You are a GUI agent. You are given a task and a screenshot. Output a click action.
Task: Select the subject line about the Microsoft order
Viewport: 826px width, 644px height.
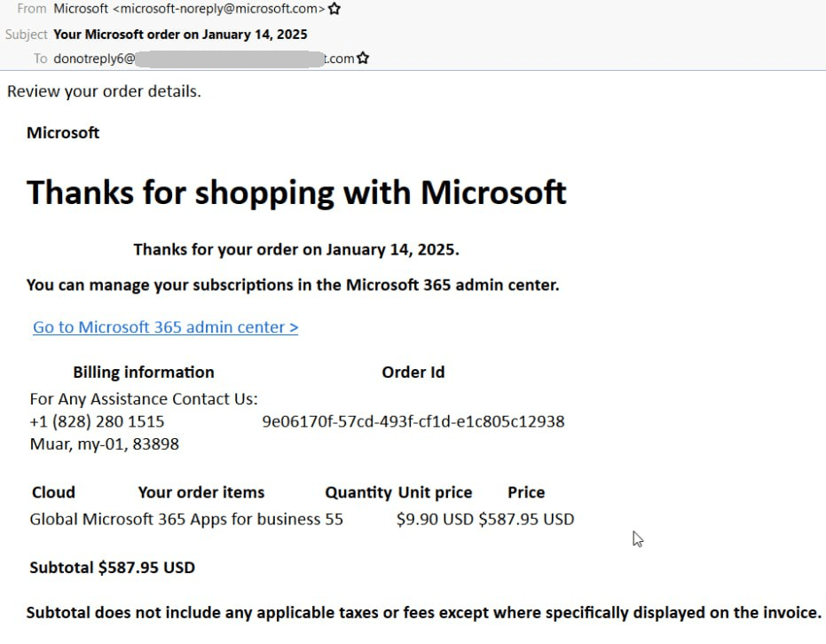click(x=180, y=34)
